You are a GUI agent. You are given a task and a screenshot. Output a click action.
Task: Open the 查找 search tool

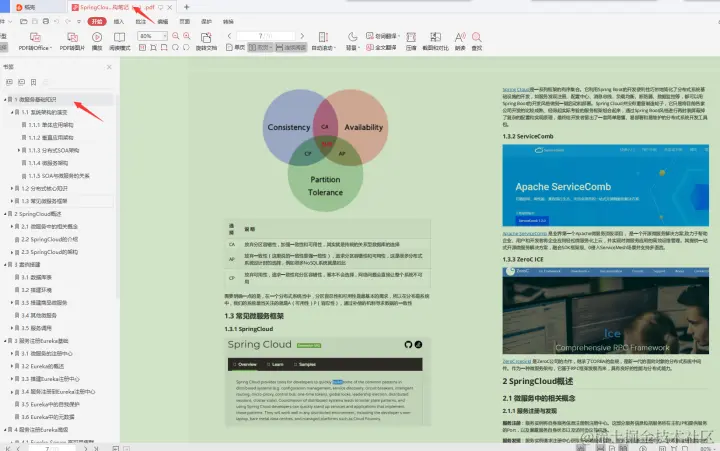pos(476,39)
